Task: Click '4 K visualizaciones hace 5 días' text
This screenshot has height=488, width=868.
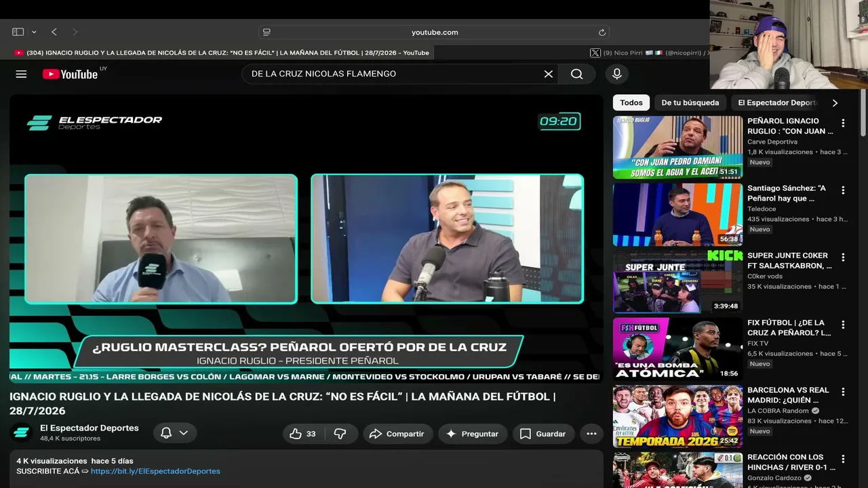Action: [x=75, y=461]
